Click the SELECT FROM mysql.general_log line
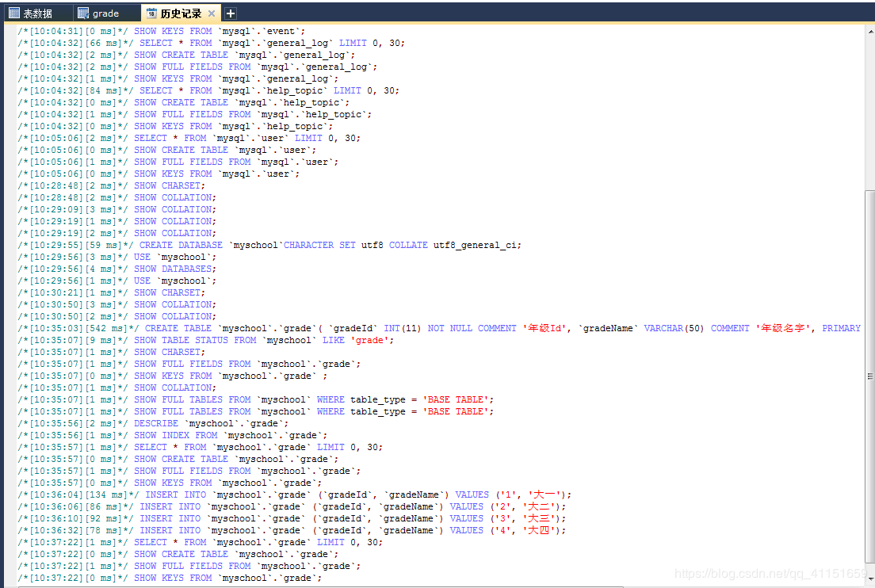 point(211,43)
